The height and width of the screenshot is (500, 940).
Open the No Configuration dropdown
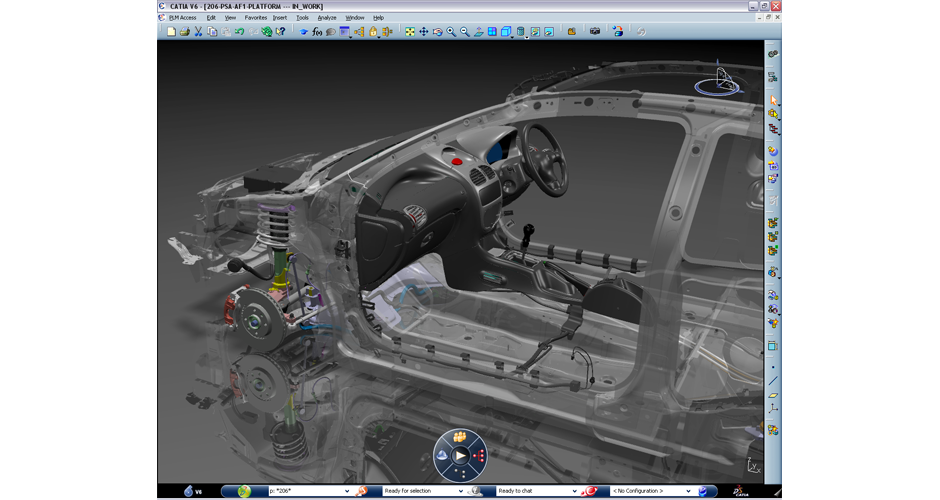point(688,491)
